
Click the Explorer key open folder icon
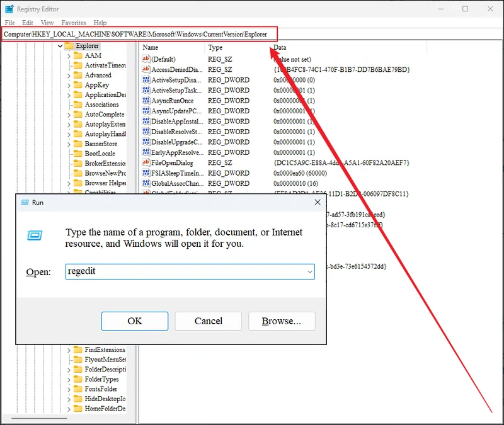(x=69, y=46)
